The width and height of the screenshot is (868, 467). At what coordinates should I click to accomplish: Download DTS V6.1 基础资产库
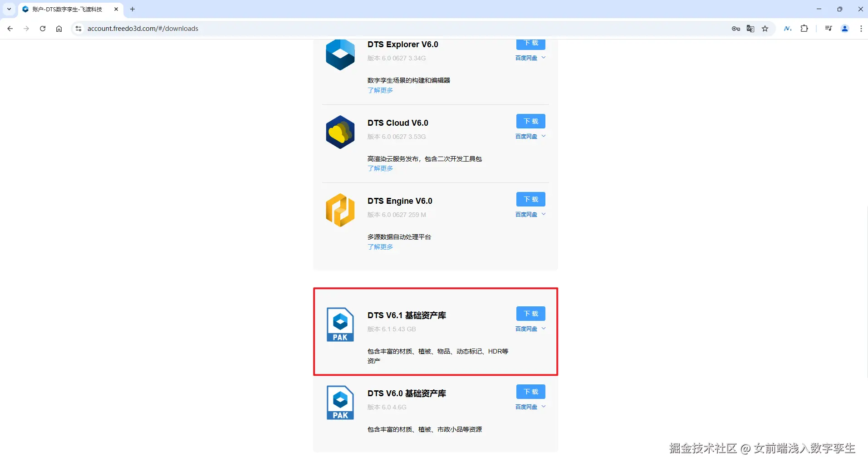(531, 314)
